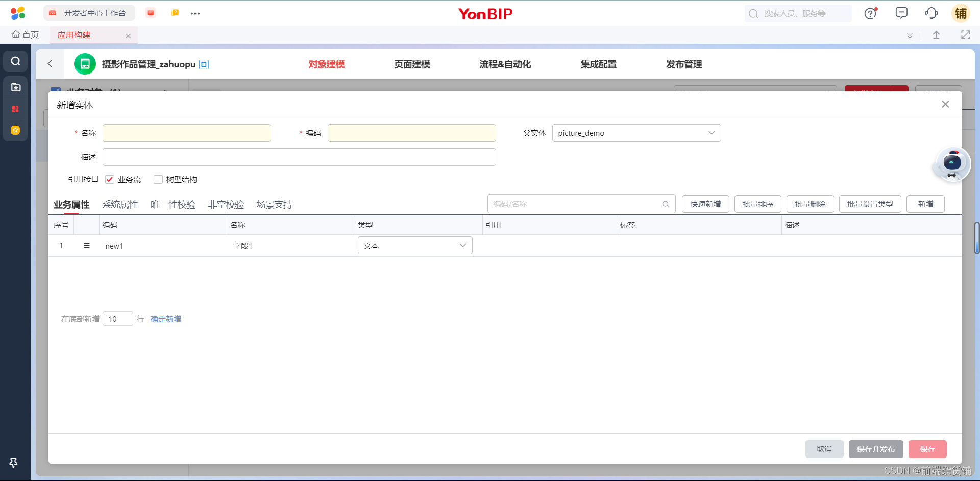Screen dimensions: 980x481
Task: Open the customer service headset icon
Action: click(x=932, y=13)
